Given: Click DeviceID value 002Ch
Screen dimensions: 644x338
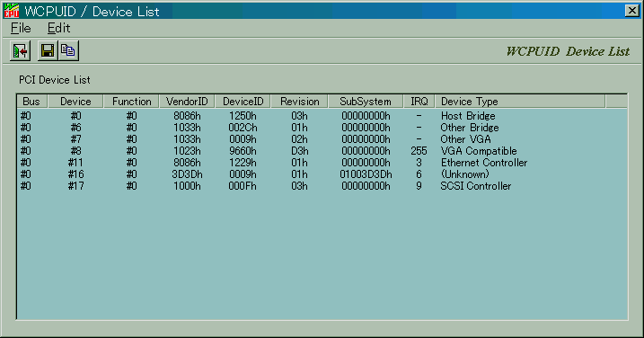Looking at the screenshot, I should click(x=243, y=128).
